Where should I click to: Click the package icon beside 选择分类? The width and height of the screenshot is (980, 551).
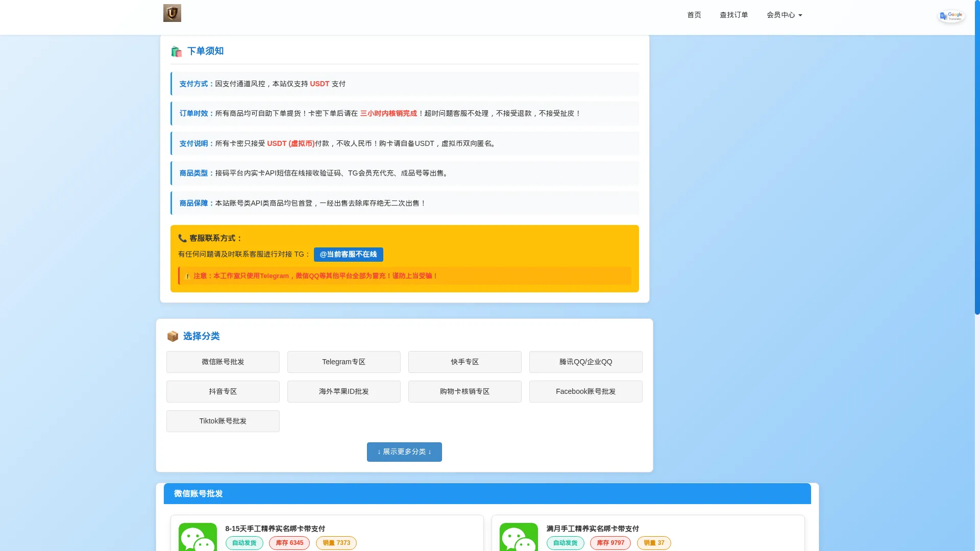point(173,336)
